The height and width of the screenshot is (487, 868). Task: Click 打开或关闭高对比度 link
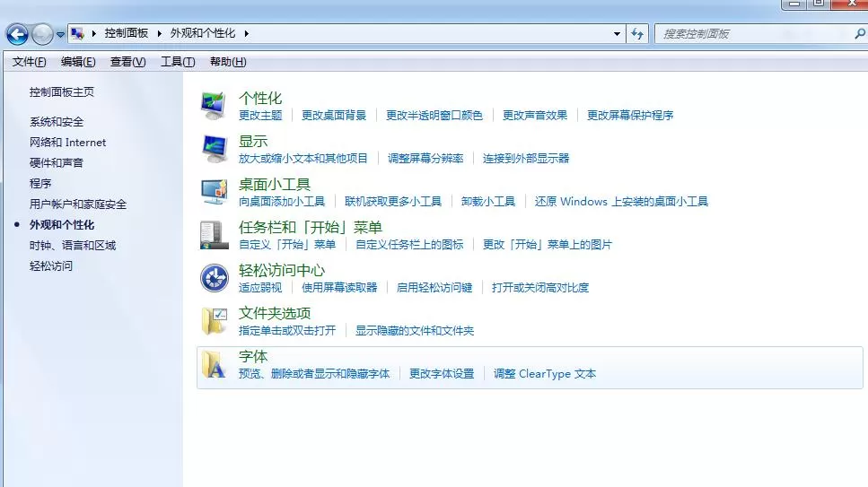540,288
